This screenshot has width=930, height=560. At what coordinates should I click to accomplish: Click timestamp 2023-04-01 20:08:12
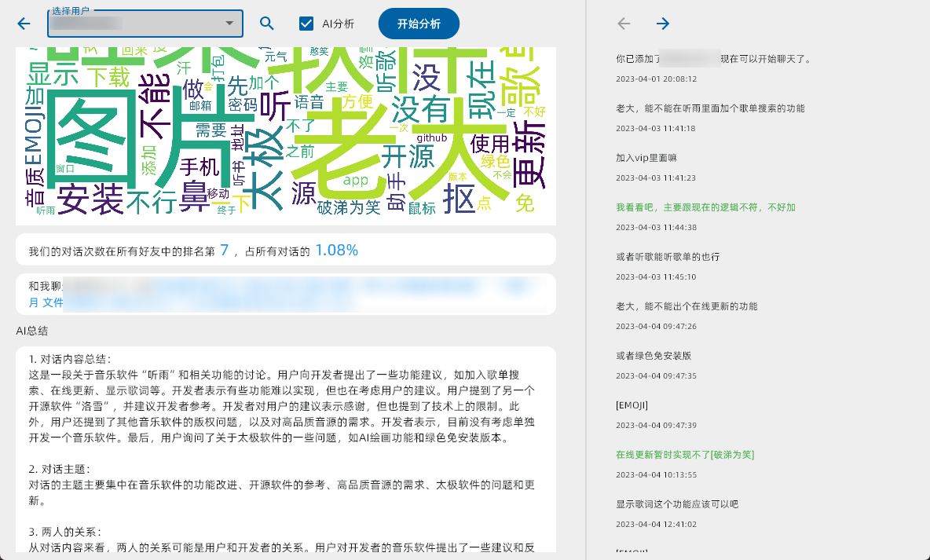[656, 79]
